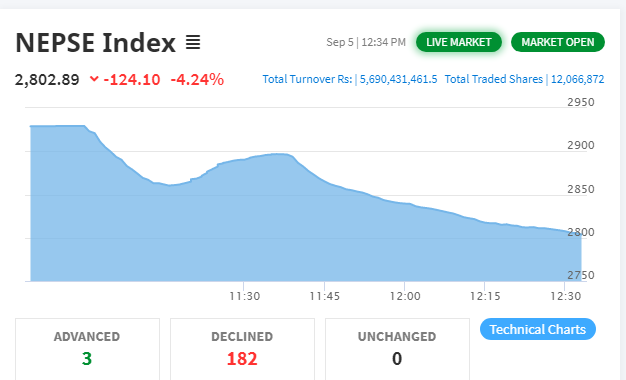Viewport: 626px width, 380px height.
Task: Select the ADVANCED stocks box
Action: 87,349
